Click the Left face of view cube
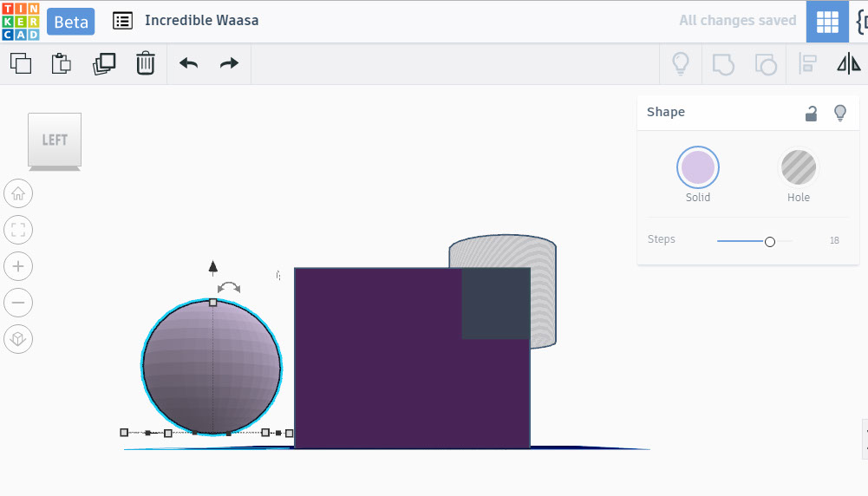 tap(55, 139)
